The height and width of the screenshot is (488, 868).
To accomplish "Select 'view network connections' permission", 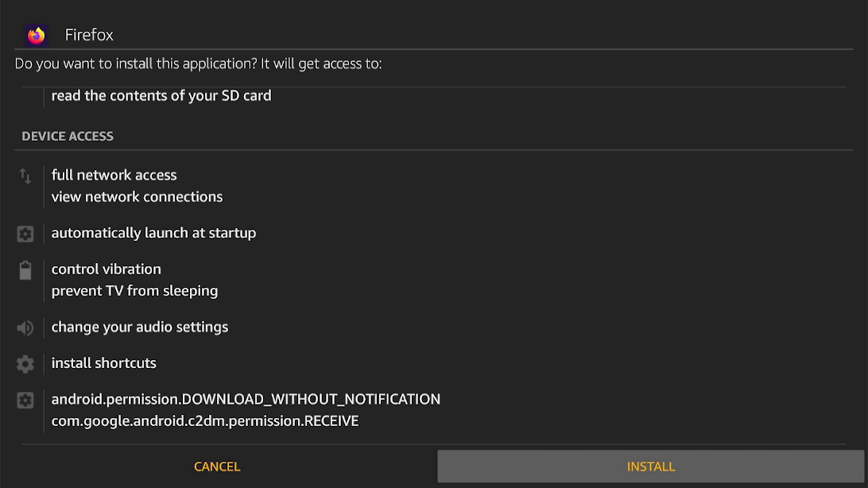I will click(x=137, y=196).
